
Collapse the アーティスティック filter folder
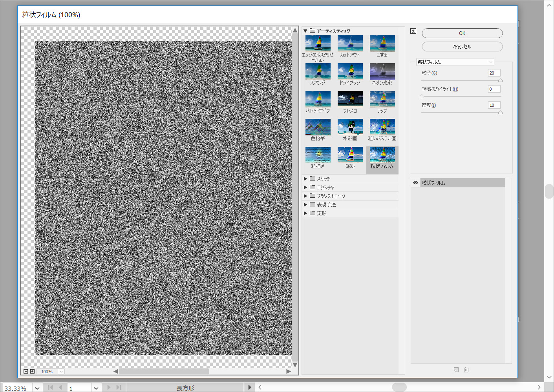[305, 31]
